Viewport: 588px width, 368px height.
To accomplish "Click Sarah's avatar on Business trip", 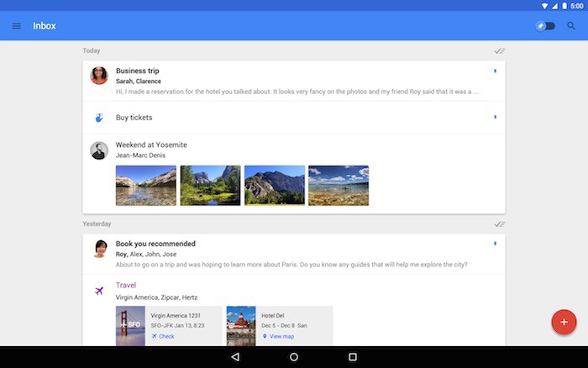I will pos(99,76).
